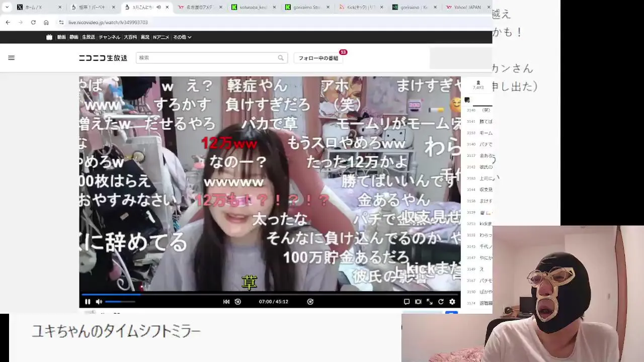Jump to start with skip-back icon
The image size is (644, 362).
tap(226, 302)
